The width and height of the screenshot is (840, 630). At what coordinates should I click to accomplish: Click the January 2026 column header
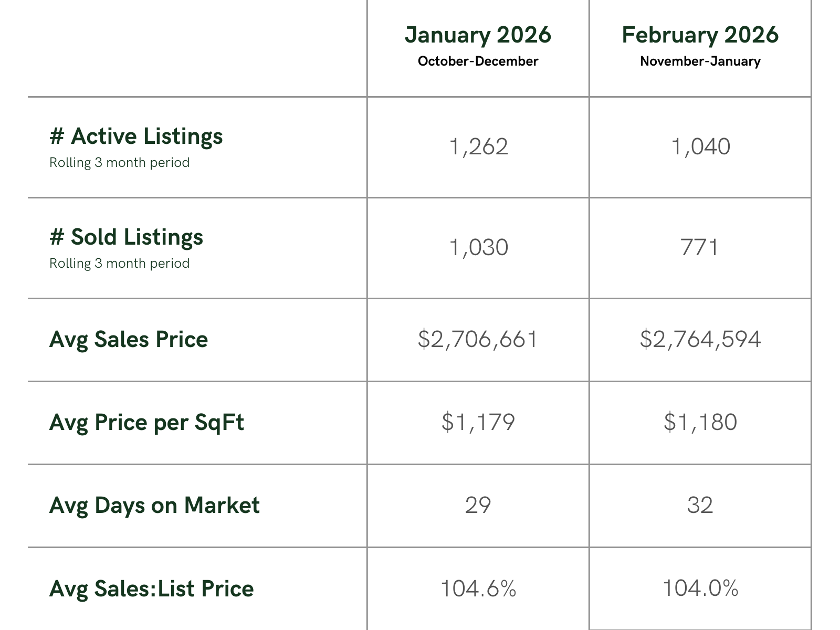pos(478,35)
